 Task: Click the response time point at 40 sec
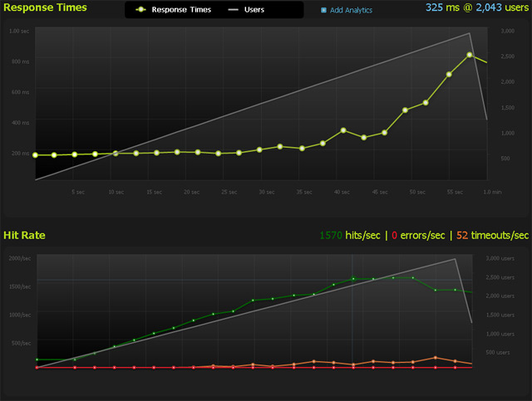pyautogui.click(x=343, y=130)
